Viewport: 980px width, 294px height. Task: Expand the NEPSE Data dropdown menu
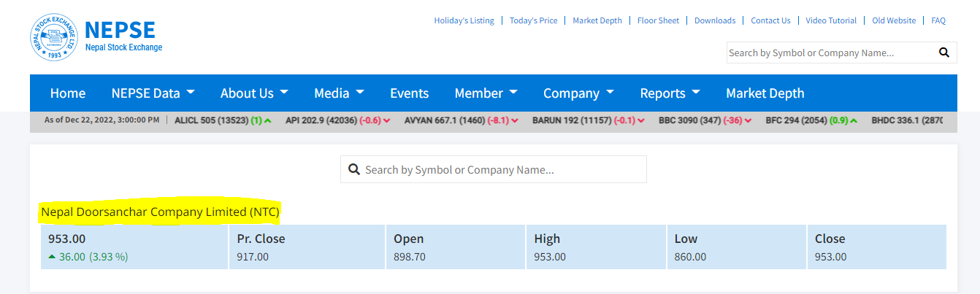[x=153, y=93]
